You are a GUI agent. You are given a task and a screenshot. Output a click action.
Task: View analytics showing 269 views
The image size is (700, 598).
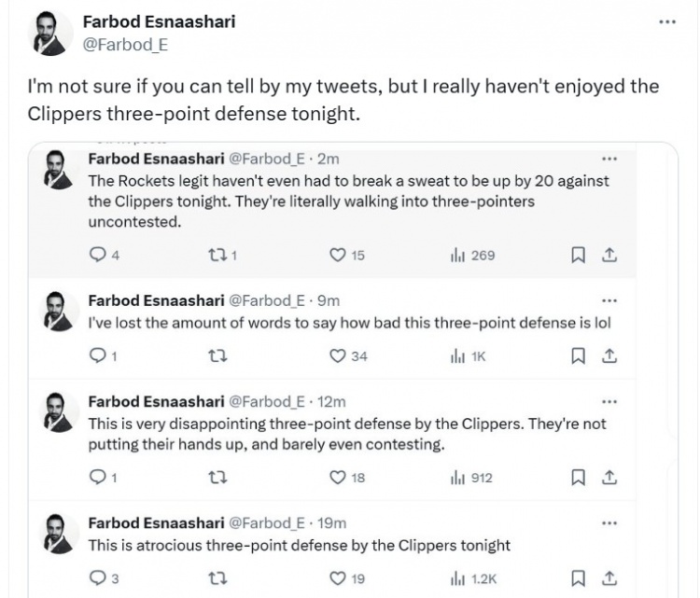click(x=458, y=256)
